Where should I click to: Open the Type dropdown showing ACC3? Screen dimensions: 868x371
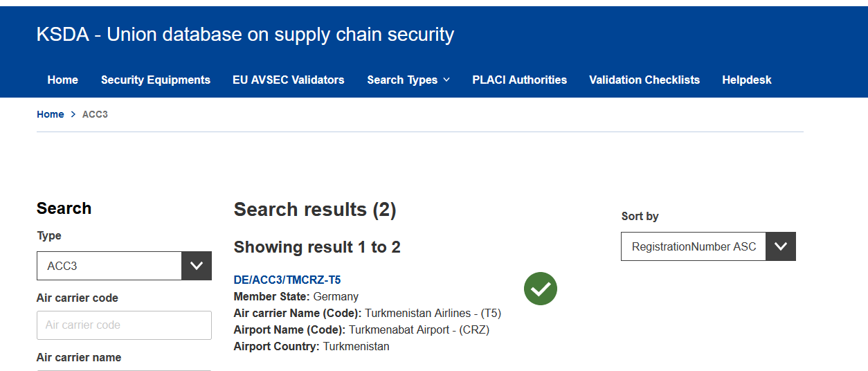pyautogui.click(x=124, y=266)
